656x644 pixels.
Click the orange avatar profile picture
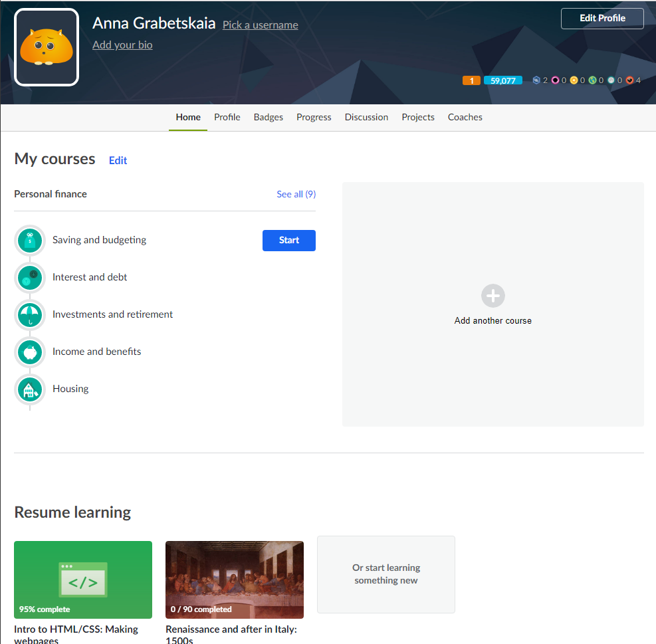pyautogui.click(x=47, y=47)
